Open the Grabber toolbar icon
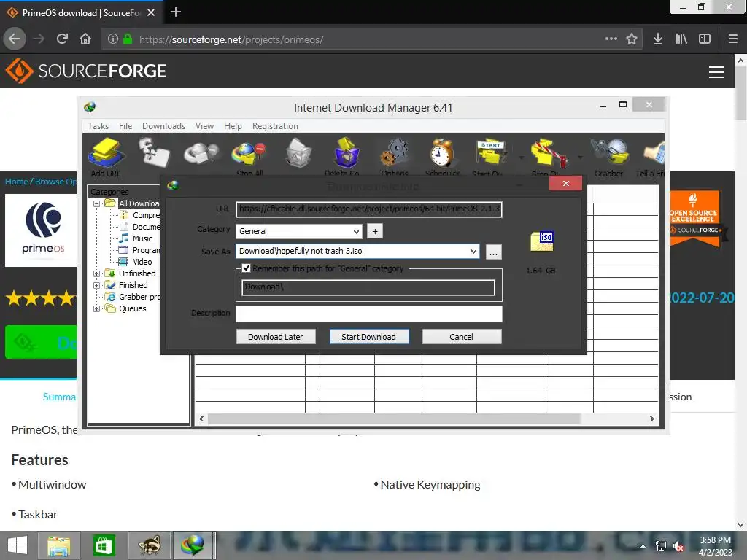 (x=609, y=157)
